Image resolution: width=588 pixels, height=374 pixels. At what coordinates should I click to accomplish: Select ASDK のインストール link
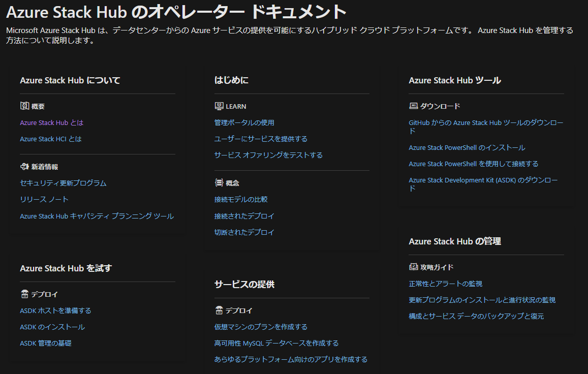pos(52,327)
